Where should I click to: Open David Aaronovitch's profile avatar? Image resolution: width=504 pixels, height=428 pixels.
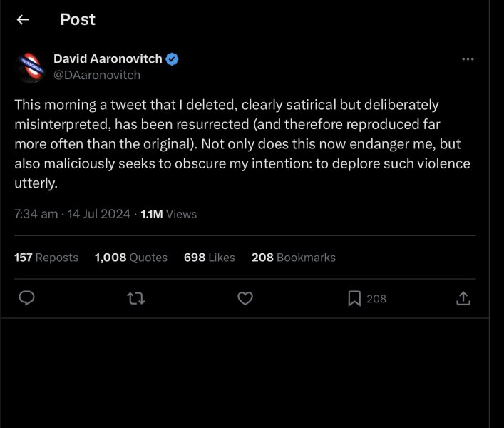tap(31, 66)
